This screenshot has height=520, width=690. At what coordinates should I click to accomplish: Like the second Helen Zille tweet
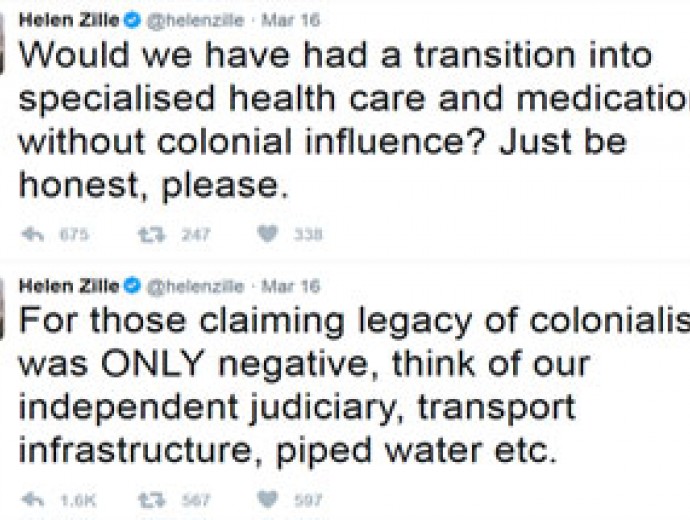(268, 499)
